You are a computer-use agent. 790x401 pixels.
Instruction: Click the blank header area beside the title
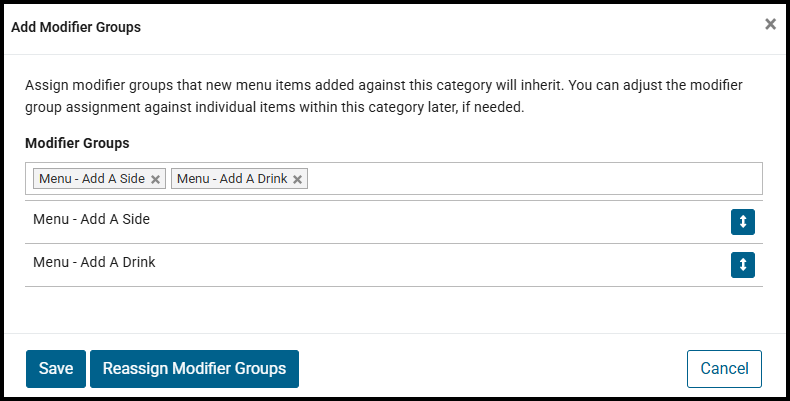pos(450,27)
